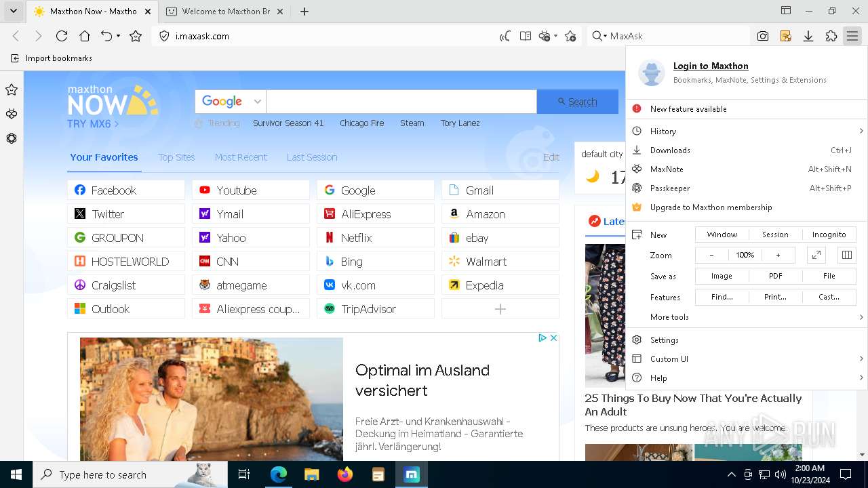Open Settings from the main menu

coord(747,340)
